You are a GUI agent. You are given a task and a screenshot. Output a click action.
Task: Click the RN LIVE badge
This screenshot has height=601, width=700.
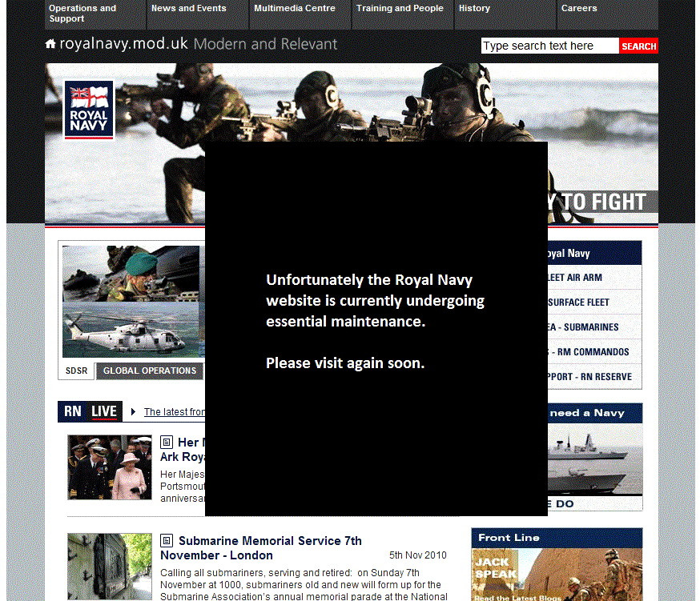click(x=90, y=411)
